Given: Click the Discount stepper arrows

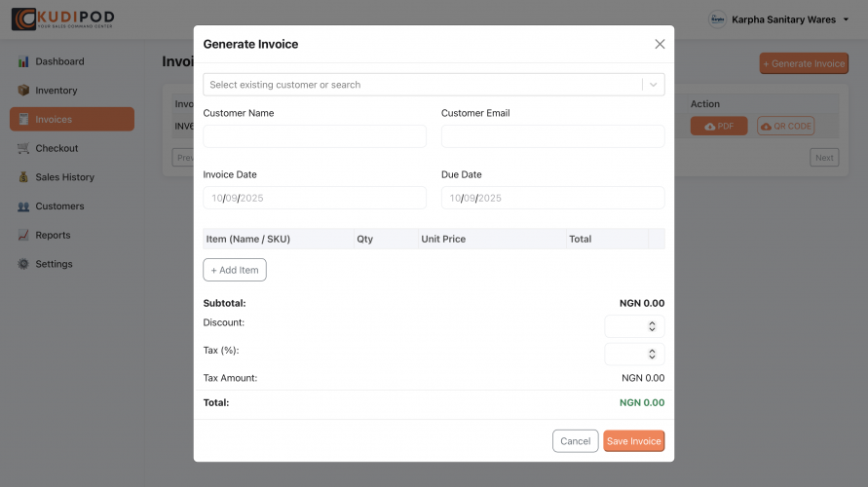Looking at the screenshot, I should (x=652, y=326).
